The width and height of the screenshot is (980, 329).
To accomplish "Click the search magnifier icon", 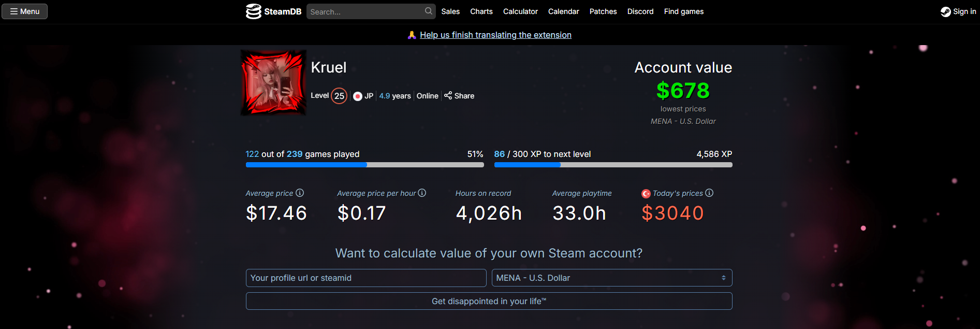I will pos(429,11).
